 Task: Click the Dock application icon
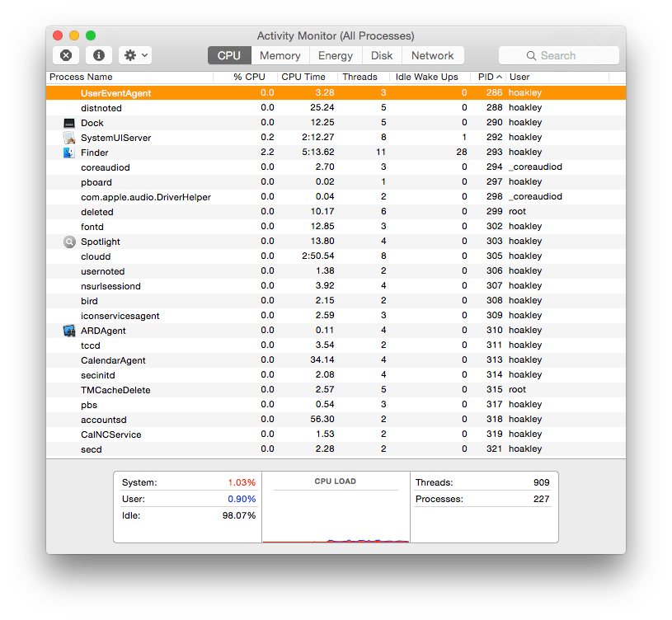[x=68, y=122]
